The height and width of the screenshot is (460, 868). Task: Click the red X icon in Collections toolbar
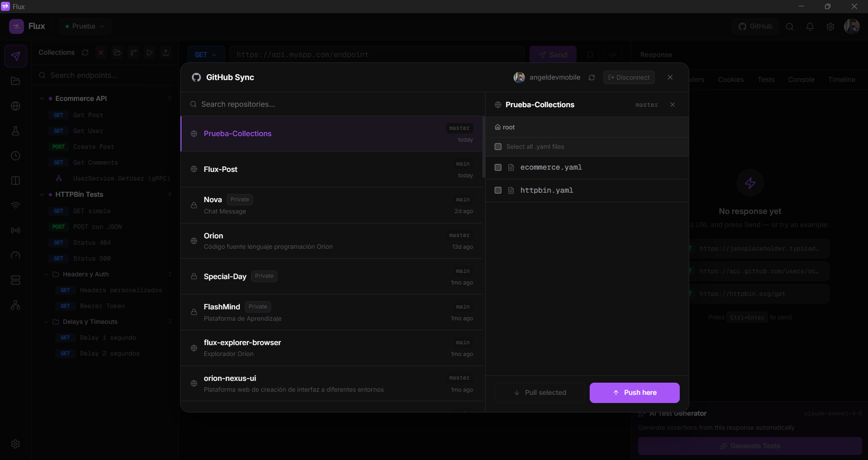pos(101,52)
